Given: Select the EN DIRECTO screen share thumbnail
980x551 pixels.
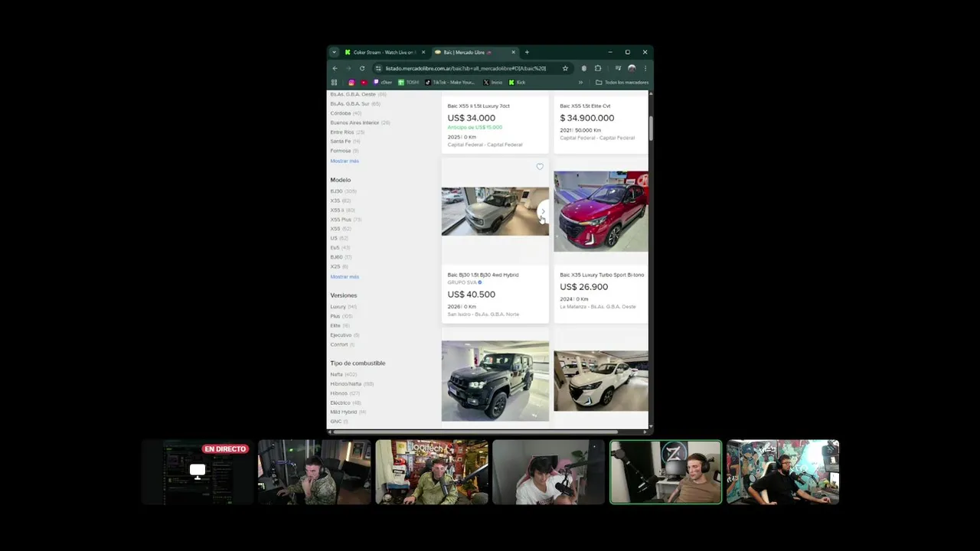Looking at the screenshot, I should 198,472.
